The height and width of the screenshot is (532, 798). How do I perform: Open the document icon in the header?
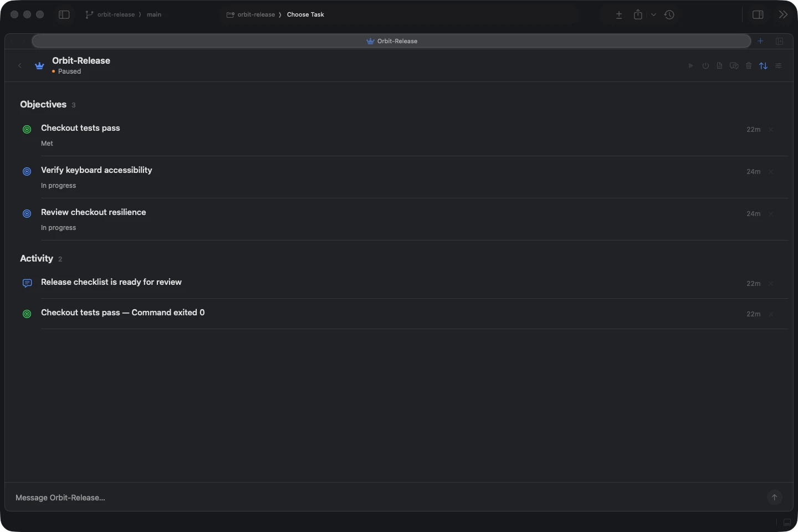[x=719, y=66]
